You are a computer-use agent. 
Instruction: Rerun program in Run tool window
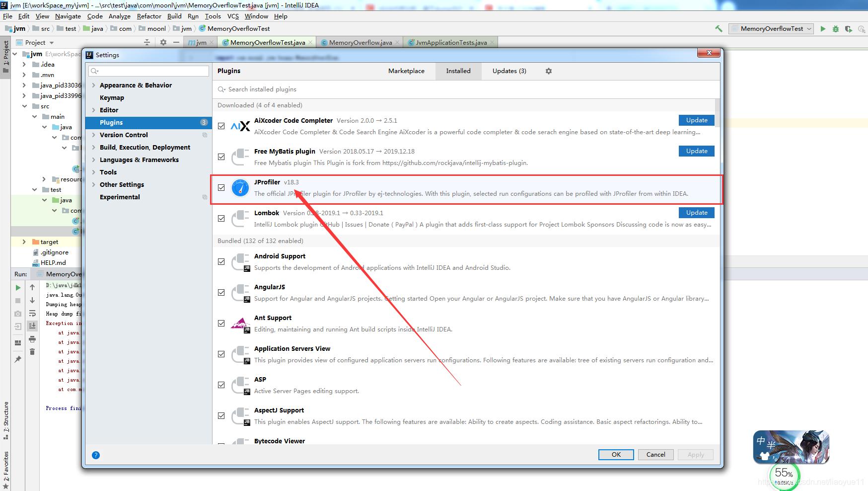point(18,288)
